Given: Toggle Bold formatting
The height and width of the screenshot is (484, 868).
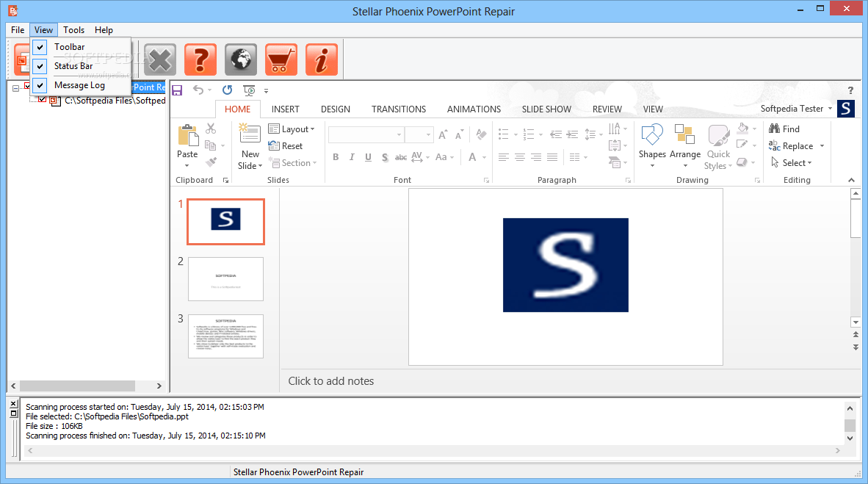Looking at the screenshot, I should pos(336,157).
